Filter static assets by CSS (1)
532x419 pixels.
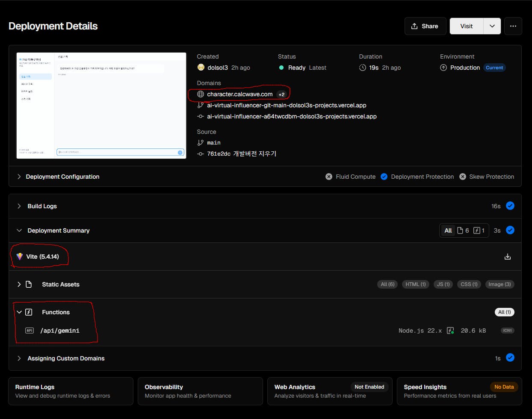point(469,284)
